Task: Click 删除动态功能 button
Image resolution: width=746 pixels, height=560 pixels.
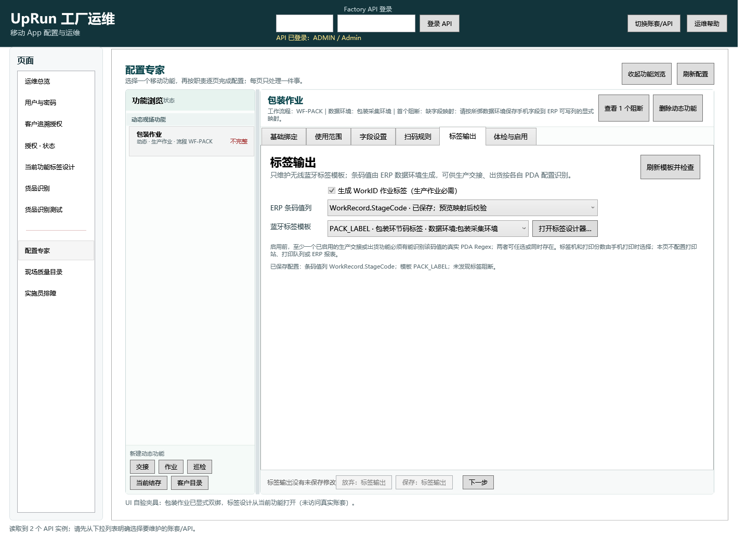Action: [x=677, y=108]
